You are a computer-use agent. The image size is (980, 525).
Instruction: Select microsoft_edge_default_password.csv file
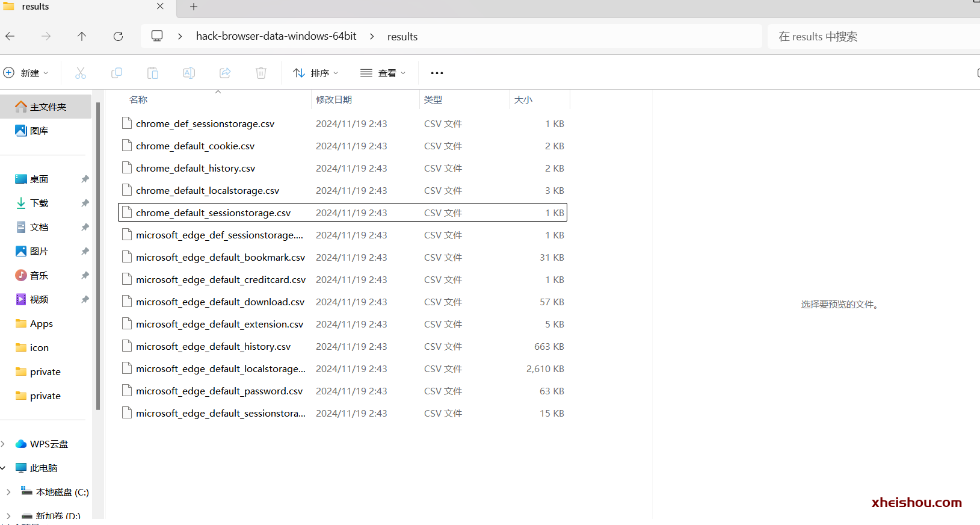(342, 391)
